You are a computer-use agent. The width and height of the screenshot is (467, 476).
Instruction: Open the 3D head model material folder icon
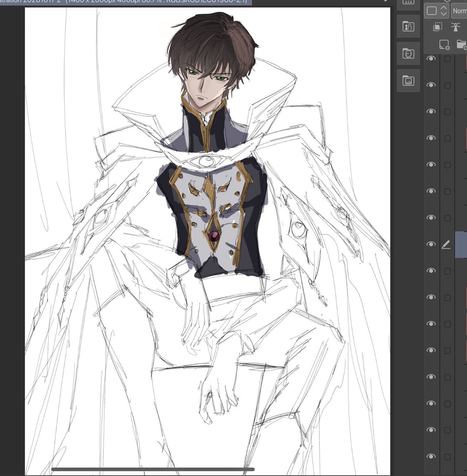tap(408, 54)
